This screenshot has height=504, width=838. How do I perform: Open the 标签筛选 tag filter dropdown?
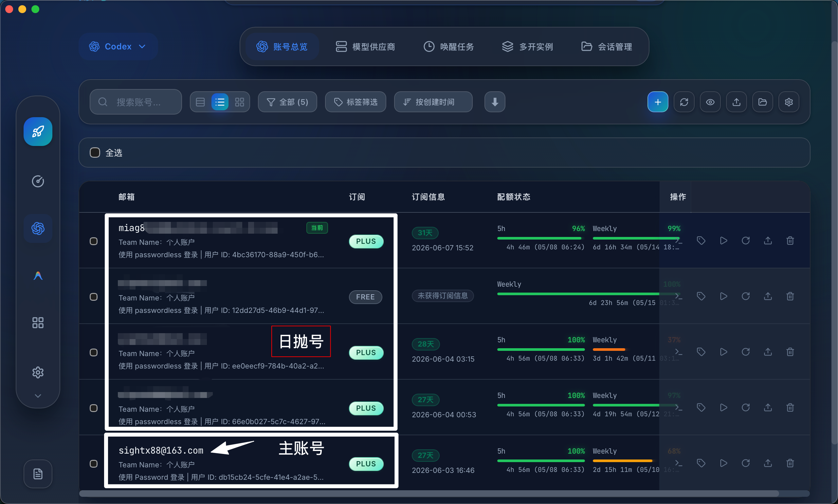tap(355, 102)
